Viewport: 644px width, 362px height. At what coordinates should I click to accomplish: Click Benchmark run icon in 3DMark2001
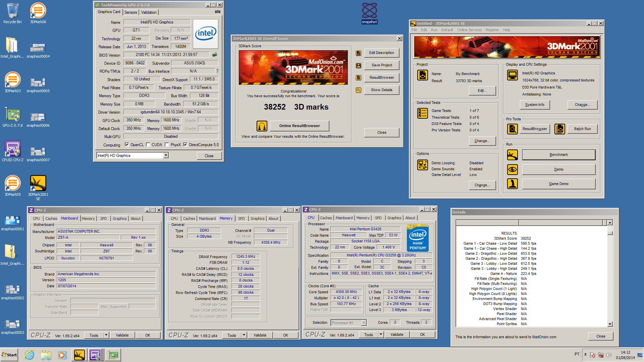(513, 155)
